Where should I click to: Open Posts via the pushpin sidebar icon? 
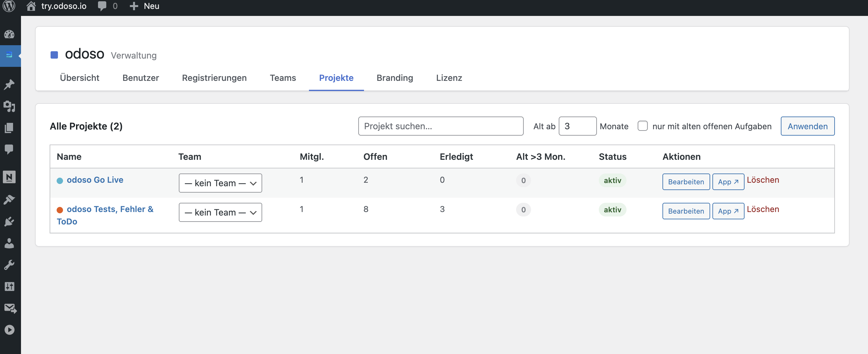[10, 84]
